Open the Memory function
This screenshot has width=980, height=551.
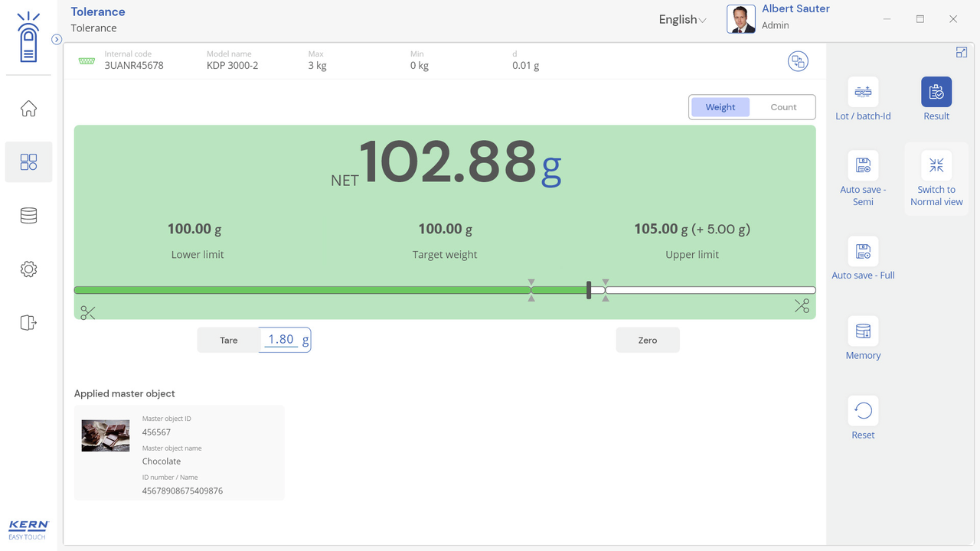(863, 331)
